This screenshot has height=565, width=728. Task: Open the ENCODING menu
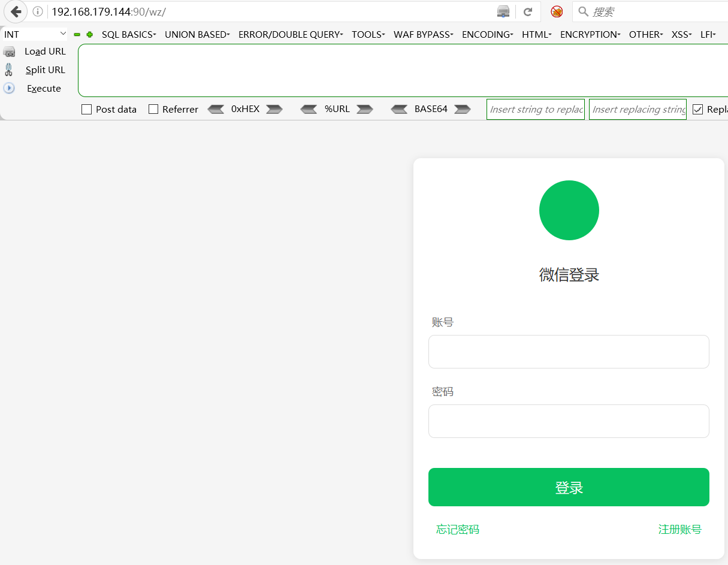pyautogui.click(x=488, y=34)
